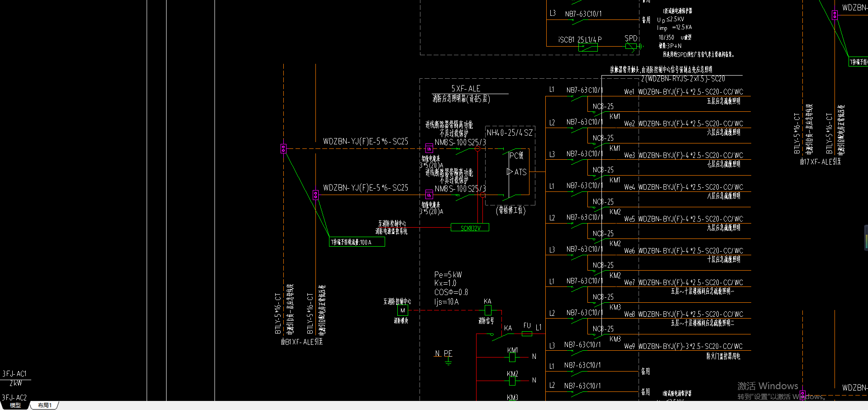Pick the upper Wh energy meter symbol
This screenshot has width=868, height=410.
pyautogui.click(x=429, y=148)
